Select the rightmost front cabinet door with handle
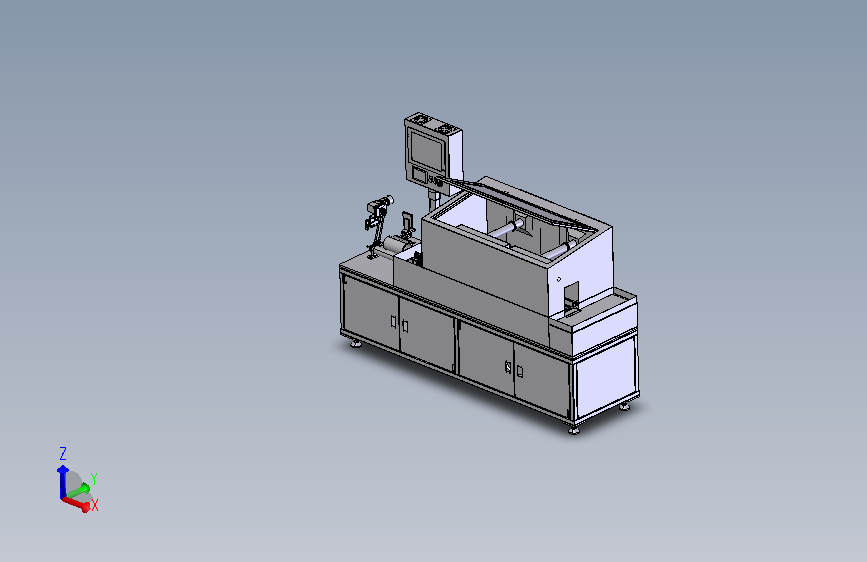The width and height of the screenshot is (867, 562). 542,379
